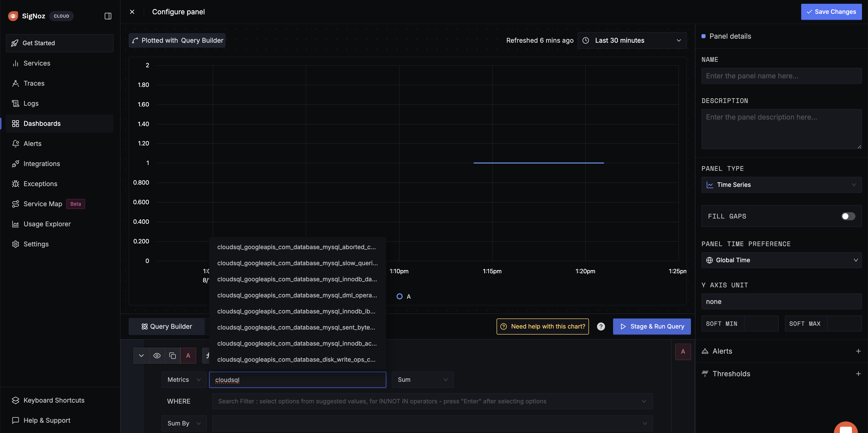Click the Y axis unit field showing none

click(x=781, y=302)
